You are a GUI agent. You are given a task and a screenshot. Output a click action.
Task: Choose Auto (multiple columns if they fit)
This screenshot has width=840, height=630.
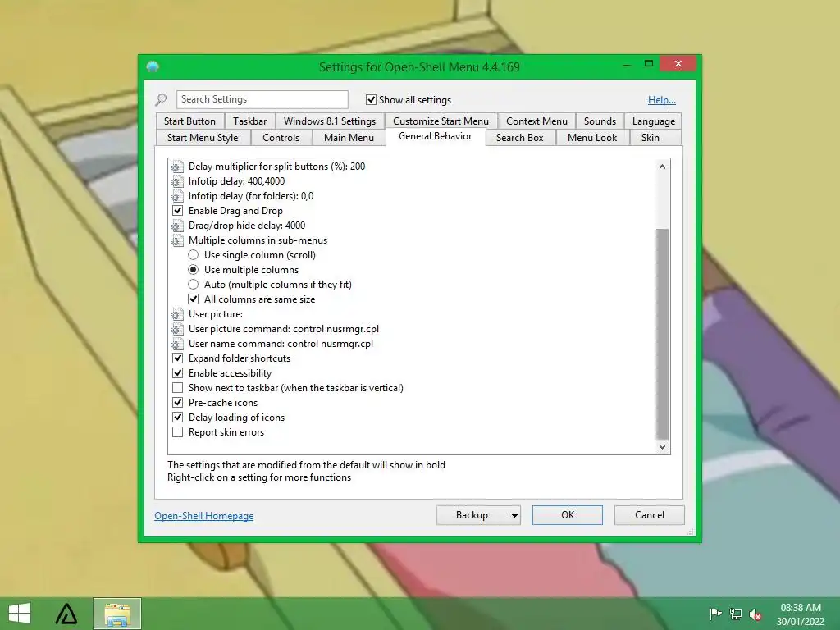point(194,285)
